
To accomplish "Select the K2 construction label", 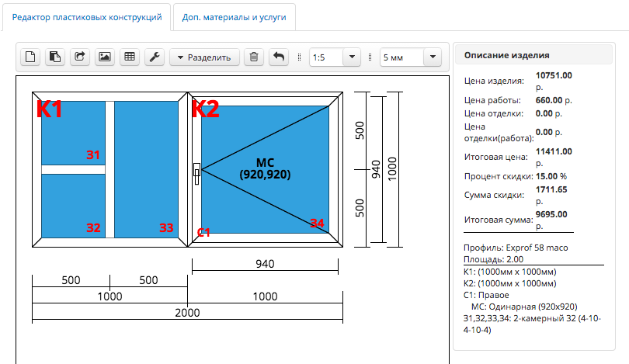I will tap(206, 109).
